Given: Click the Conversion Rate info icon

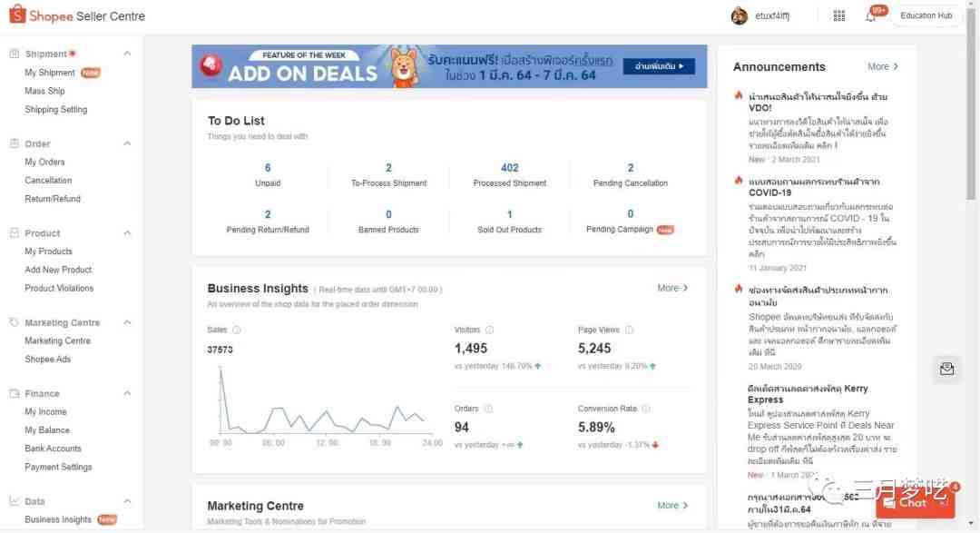Looking at the screenshot, I should click(x=646, y=409).
